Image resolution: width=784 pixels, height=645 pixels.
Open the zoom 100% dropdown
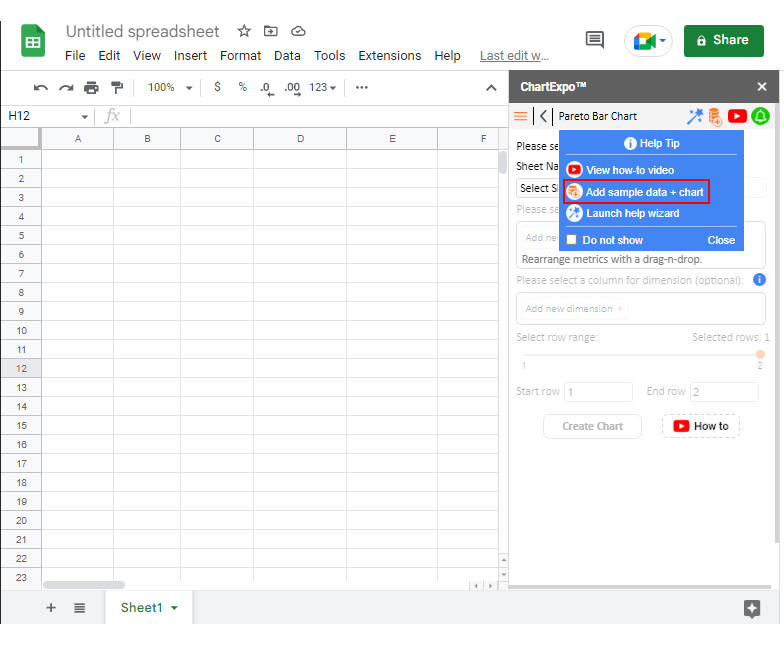point(170,88)
